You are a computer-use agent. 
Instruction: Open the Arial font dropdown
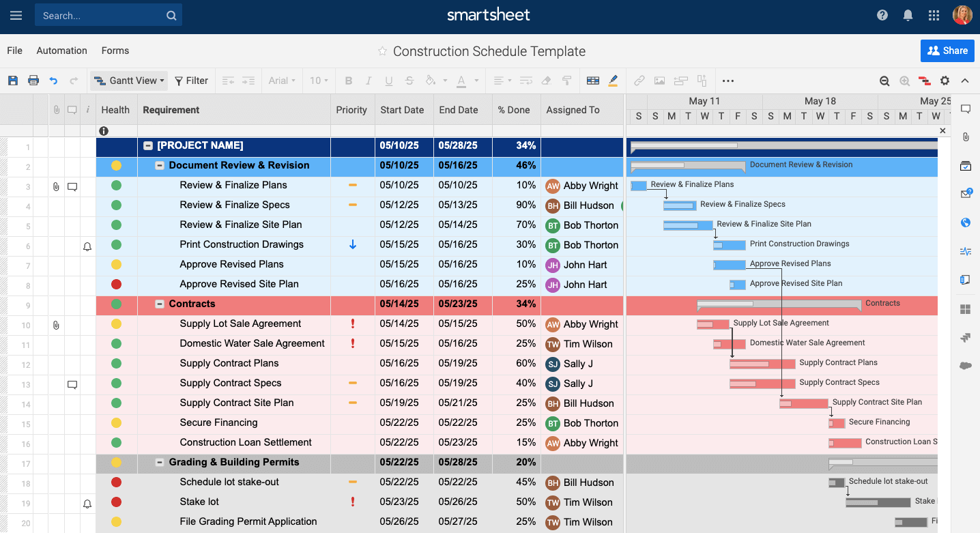282,81
